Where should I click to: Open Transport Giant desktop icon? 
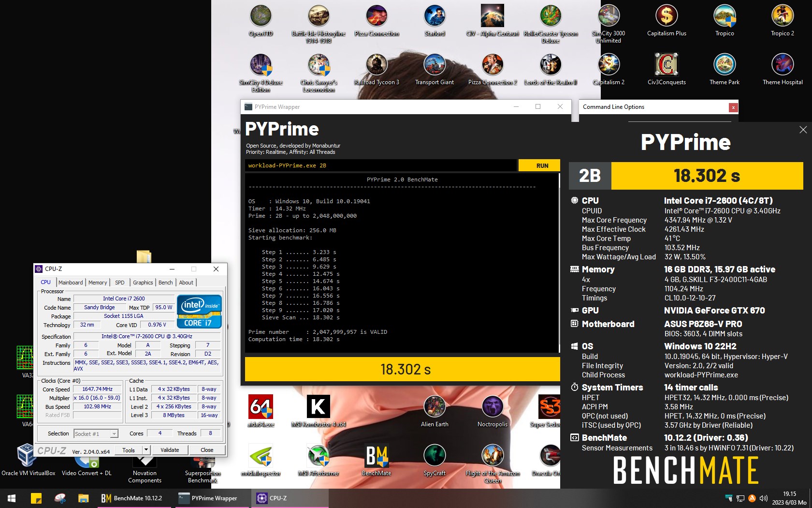435,69
